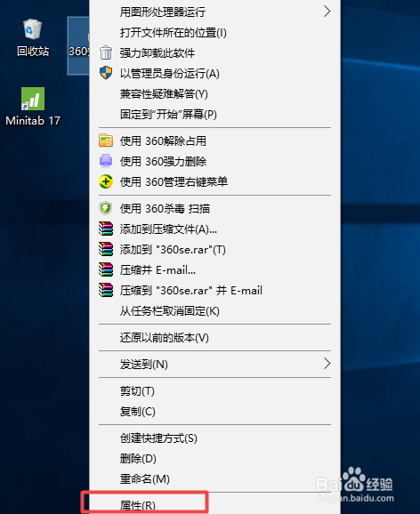420x514 pixels.
Task: Select 复制(C) menu entry
Action: (215, 411)
